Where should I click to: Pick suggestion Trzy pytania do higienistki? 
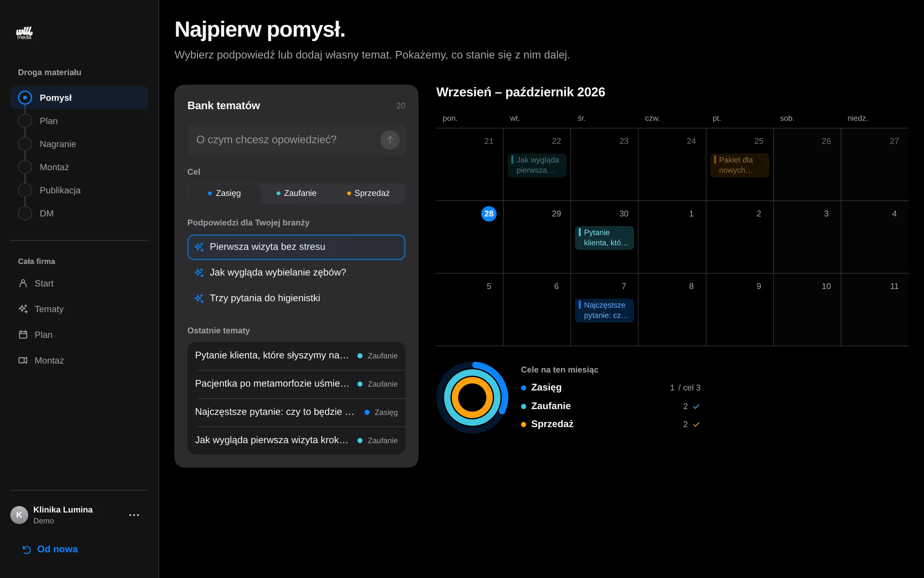pos(296,298)
